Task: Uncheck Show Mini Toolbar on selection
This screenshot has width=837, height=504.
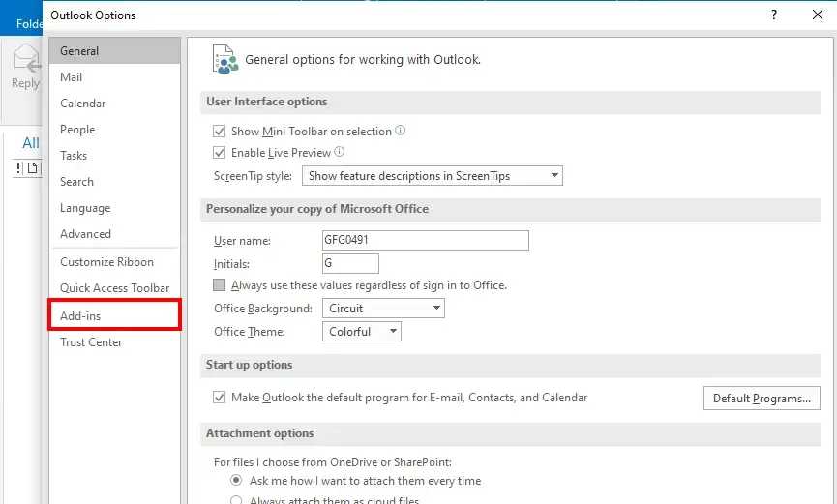Action: pyautogui.click(x=219, y=132)
